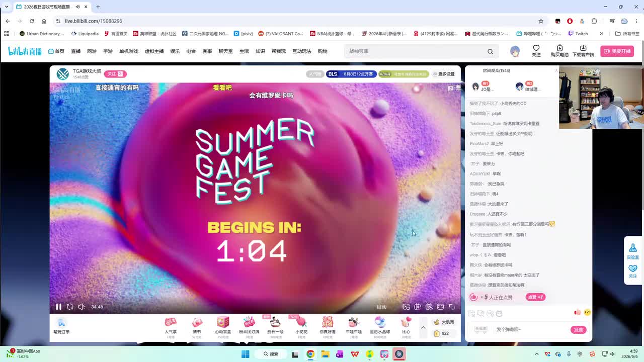Switch player to web fullscreen mode
This screenshot has height=362, width=644.
(x=440, y=307)
